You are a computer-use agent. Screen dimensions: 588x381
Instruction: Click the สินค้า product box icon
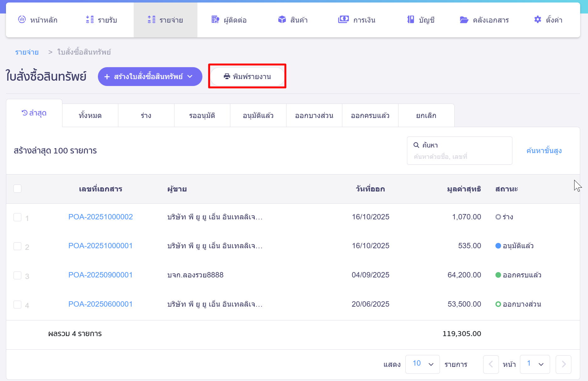282,19
